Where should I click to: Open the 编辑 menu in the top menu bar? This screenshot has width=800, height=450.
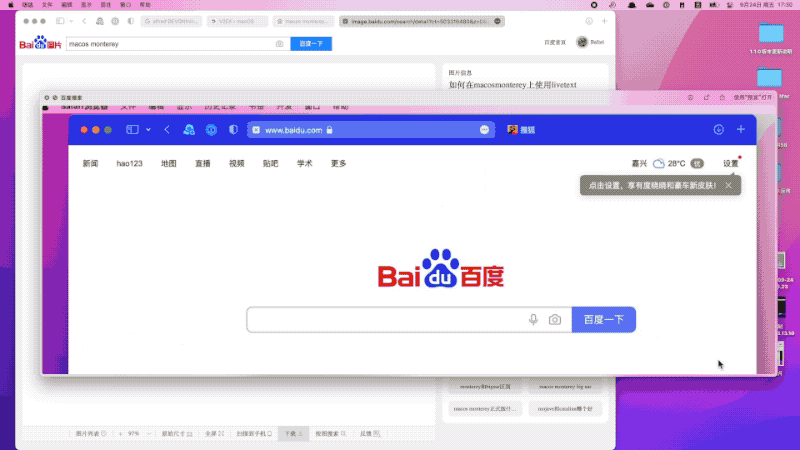coord(67,5)
